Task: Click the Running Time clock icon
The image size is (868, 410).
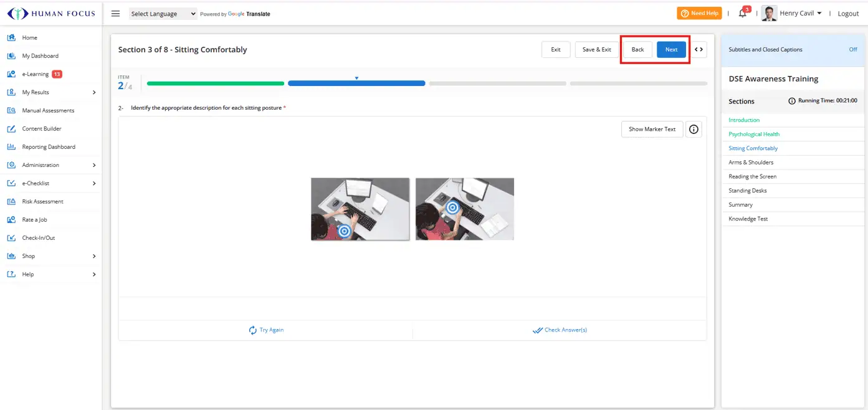Action: [x=792, y=101]
